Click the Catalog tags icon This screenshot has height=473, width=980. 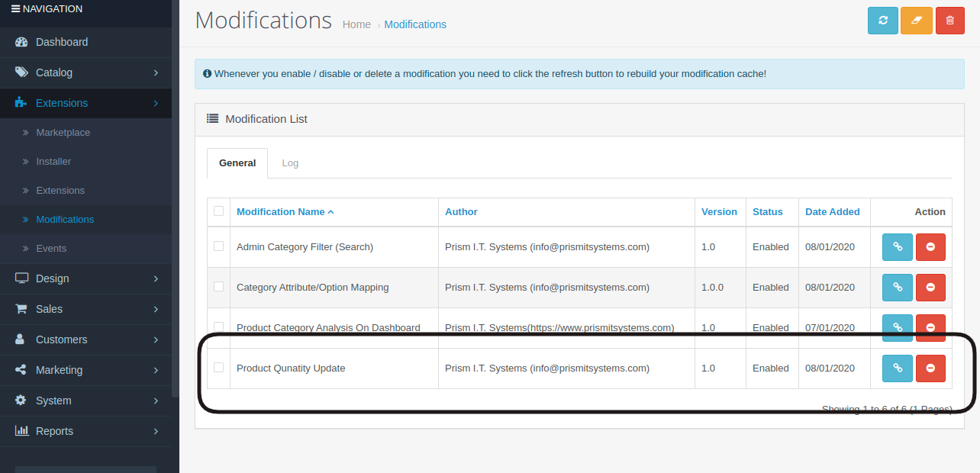21,72
